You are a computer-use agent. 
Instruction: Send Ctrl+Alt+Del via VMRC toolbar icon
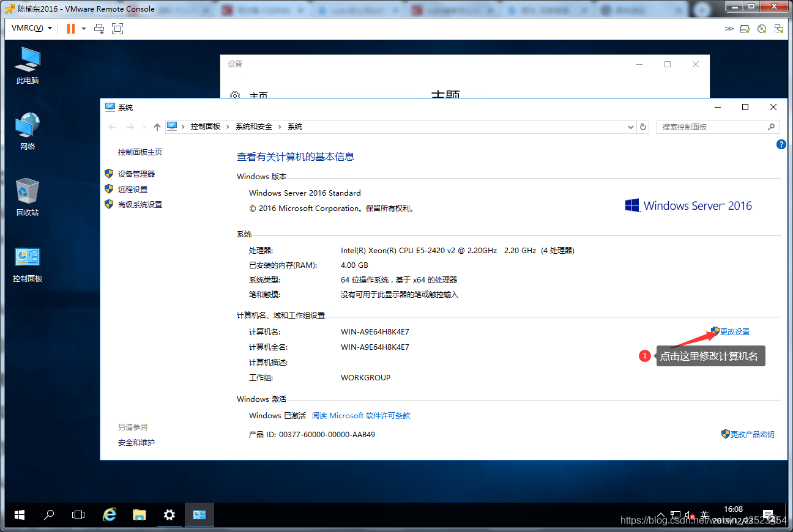(x=99, y=29)
